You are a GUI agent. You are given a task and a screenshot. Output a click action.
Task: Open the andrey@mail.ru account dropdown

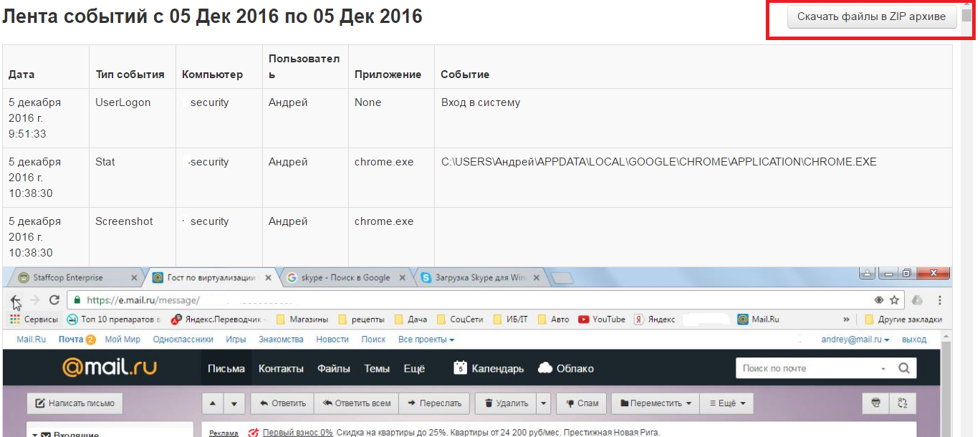pos(855,340)
